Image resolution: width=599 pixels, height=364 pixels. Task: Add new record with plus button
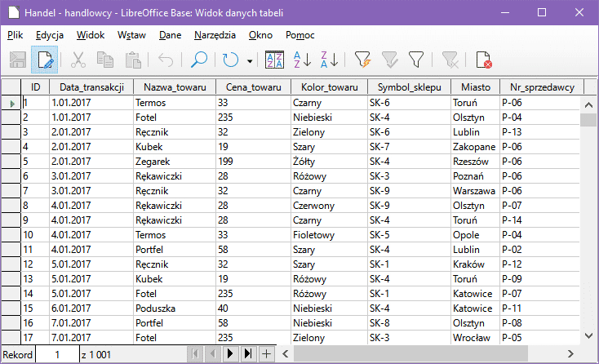click(265, 353)
